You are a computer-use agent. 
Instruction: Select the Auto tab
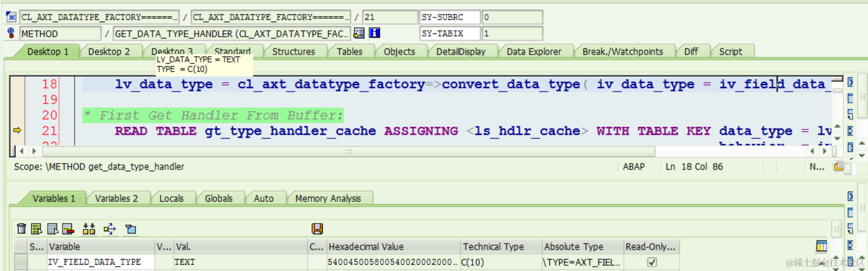point(264,198)
